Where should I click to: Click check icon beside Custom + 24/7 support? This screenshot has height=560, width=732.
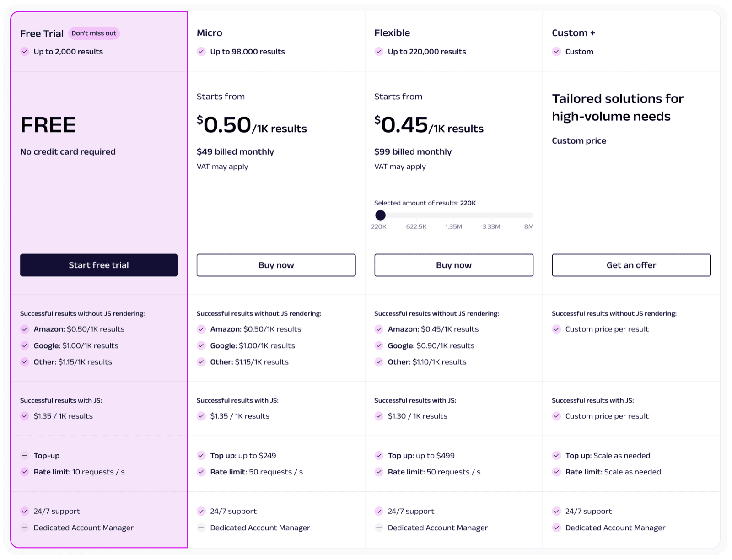(x=556, y=511)
